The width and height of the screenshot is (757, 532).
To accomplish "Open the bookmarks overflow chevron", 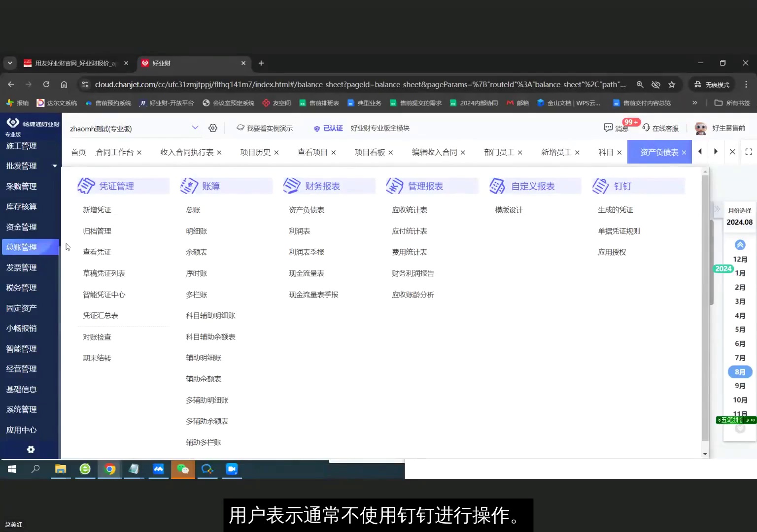I will coord(694,102).
